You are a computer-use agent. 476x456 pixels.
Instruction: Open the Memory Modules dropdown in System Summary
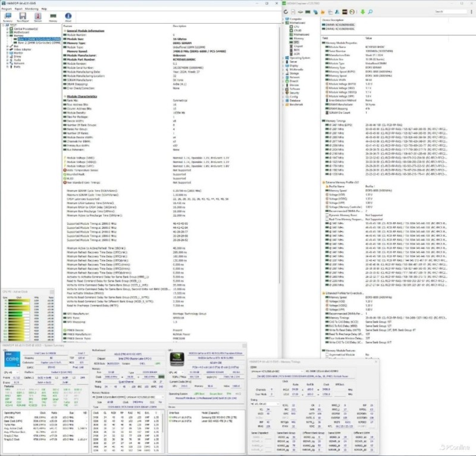click(128, 397)
